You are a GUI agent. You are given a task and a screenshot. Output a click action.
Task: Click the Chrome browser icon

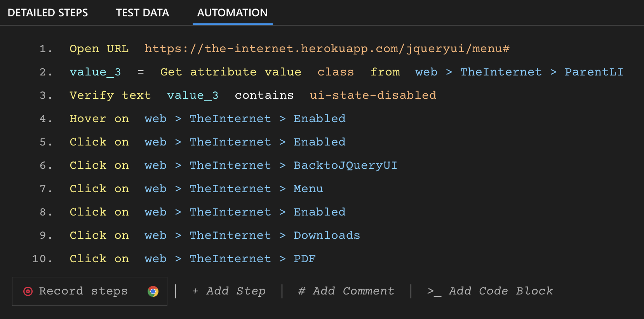(x=153, y=291)
